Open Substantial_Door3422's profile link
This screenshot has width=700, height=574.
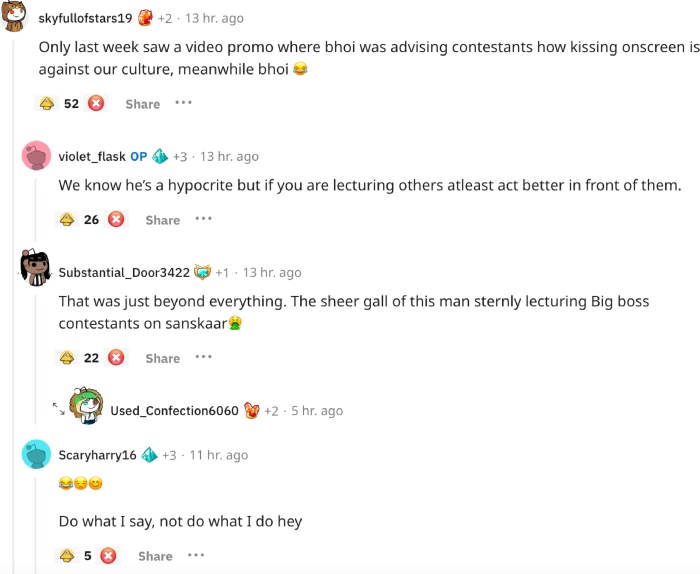[123, 272]
